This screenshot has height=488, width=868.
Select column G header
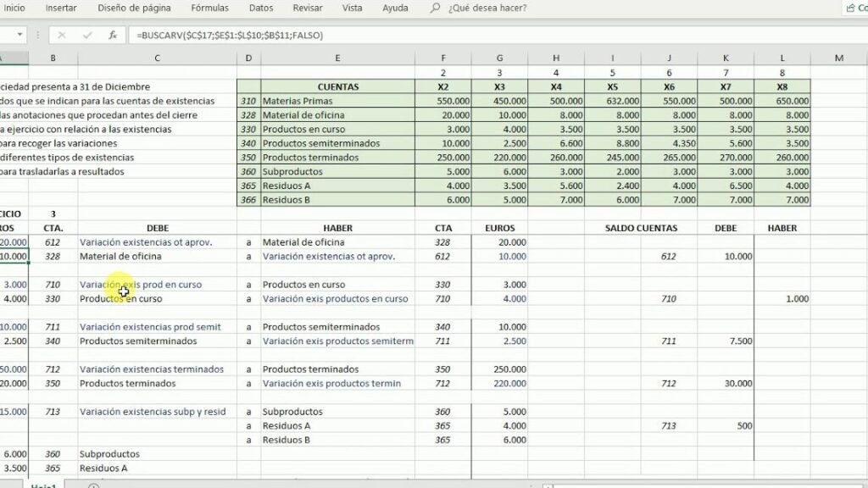(499, 58)
